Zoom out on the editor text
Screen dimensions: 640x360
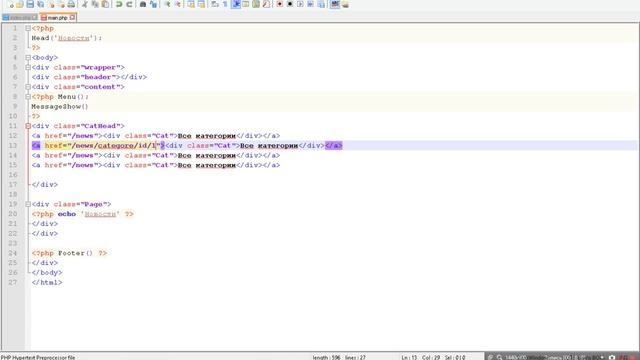pyautogui.click(x=177, y=4)
